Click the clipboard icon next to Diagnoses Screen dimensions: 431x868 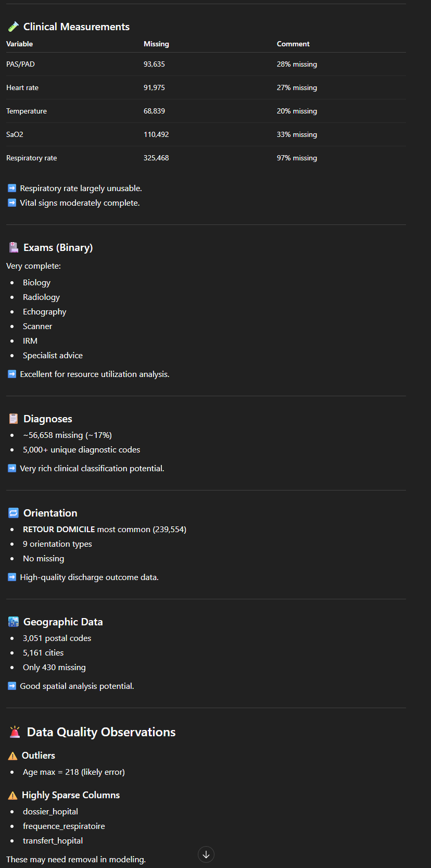[14, 419]
